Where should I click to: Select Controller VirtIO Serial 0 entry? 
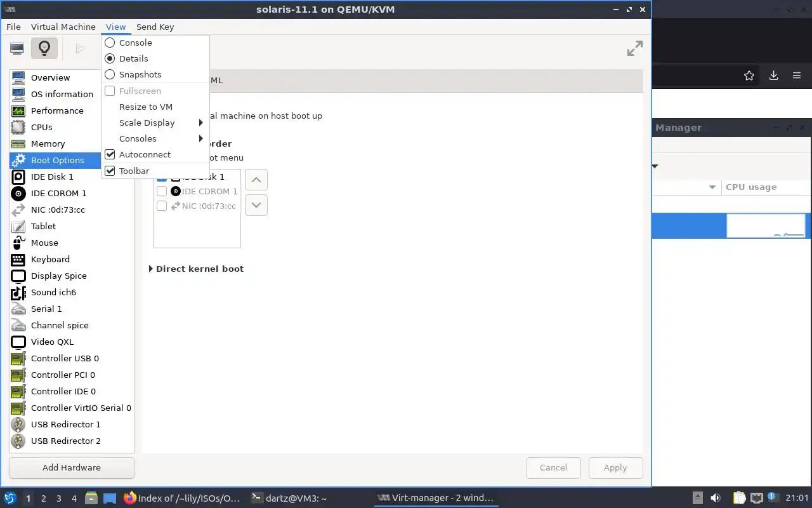point(72,408)
